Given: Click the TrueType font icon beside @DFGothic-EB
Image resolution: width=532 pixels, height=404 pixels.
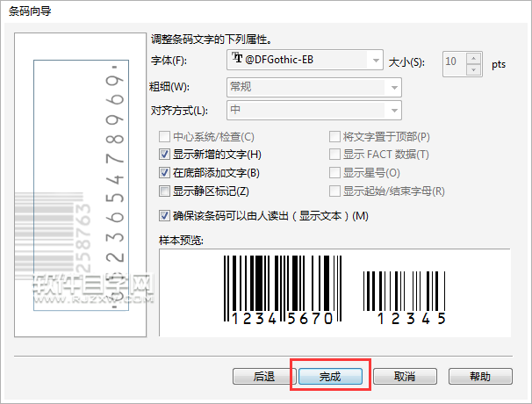Looking at the screenshot, I should (x=237, y=58).
